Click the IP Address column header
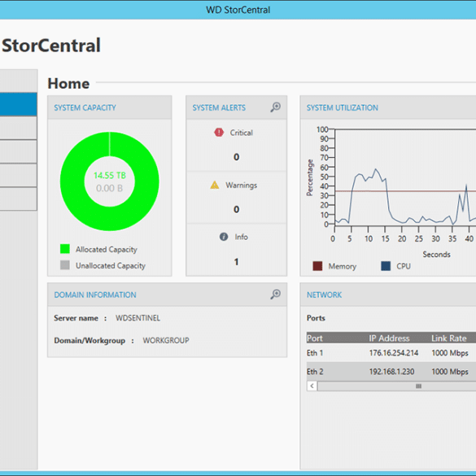Image resolution: width=476 pixels, height=476 pixels. tap(389, 338)
